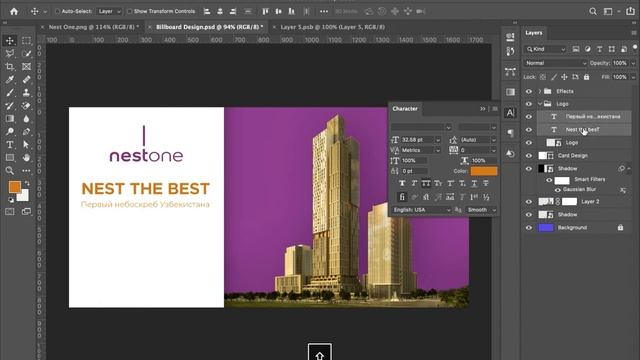Switch to Layer 5.psb document tab
The height and width of the screenshot is (360, 640).
pos(333,27)
